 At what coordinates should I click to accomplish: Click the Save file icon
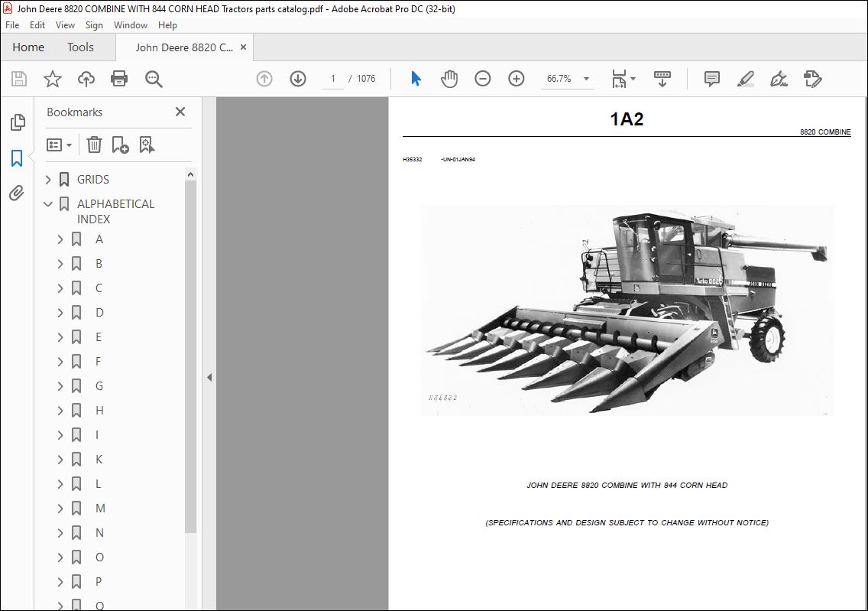click(19, 79)
